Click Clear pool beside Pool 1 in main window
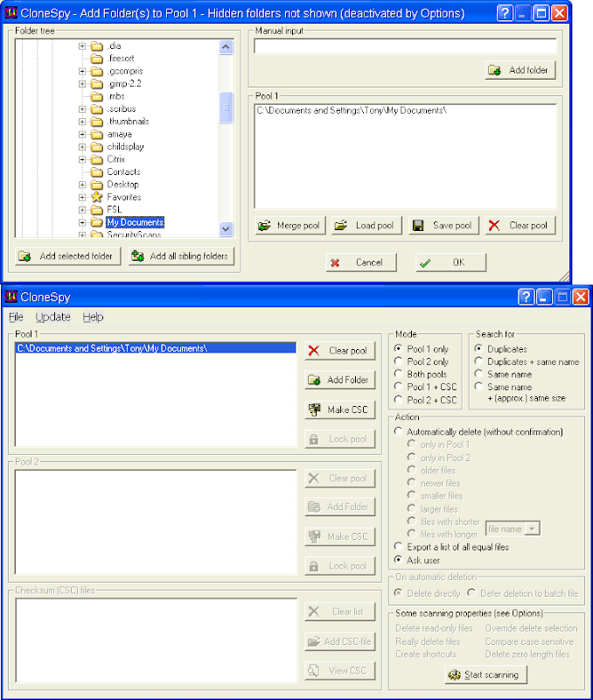The width and height of the screenshot is (593, 700). pos(340,351)
